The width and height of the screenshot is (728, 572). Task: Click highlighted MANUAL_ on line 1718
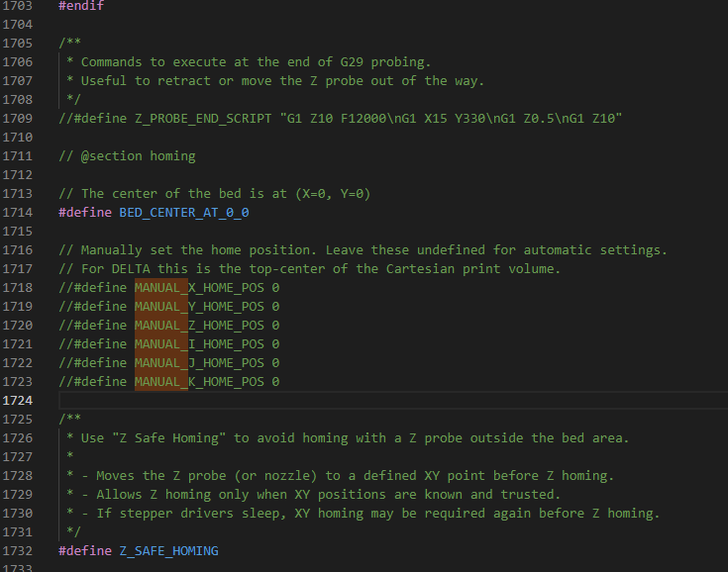[161, 288]
